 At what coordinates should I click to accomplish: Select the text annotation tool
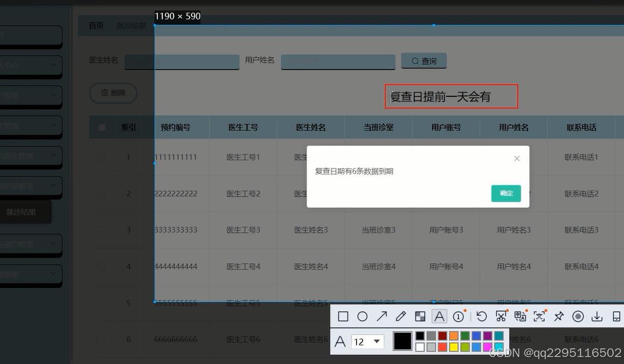coord(439,317)
